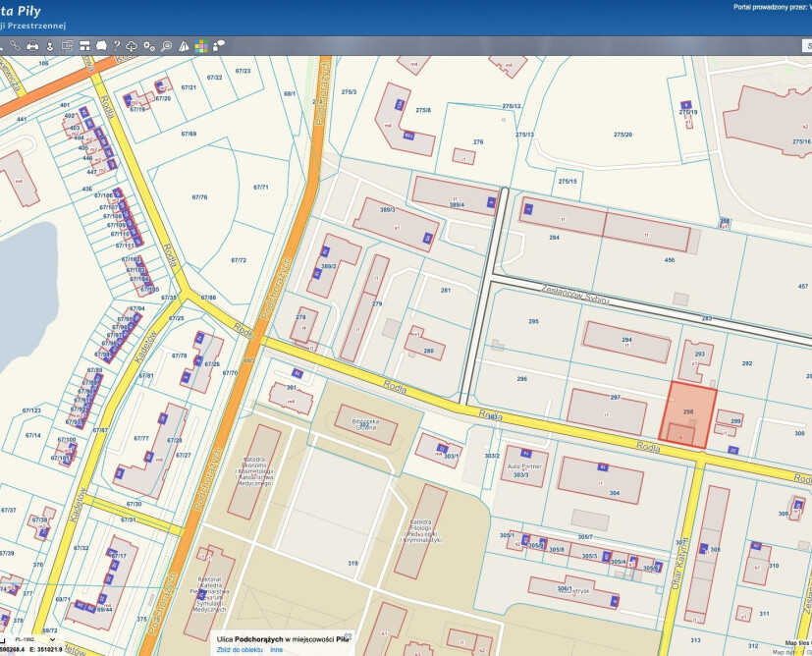Viewport: 812px width, 656px height.
Task: Open the print map tool
Action: tap(32, 45)
